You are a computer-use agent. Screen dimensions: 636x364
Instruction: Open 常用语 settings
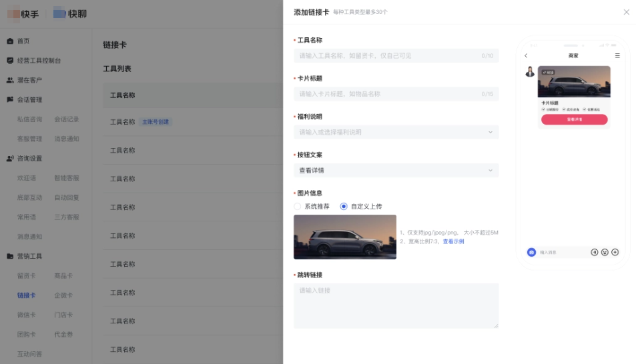[x=27, y=217]
